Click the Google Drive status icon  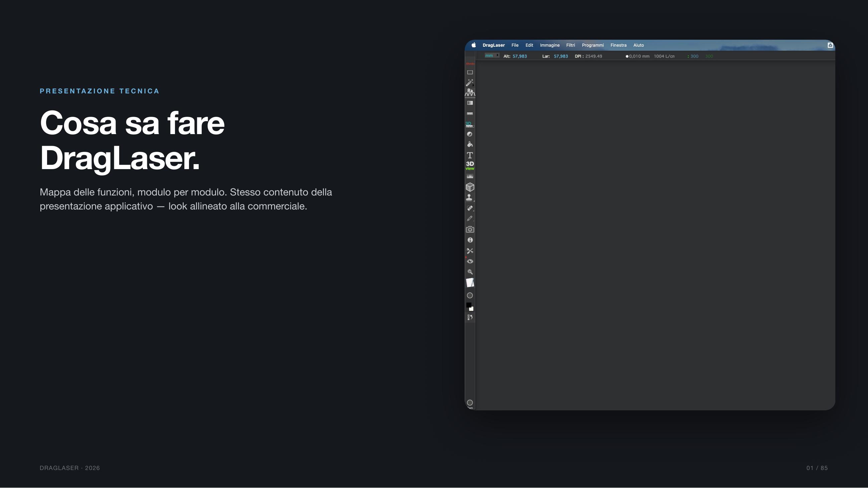click(x=830, y=45)
